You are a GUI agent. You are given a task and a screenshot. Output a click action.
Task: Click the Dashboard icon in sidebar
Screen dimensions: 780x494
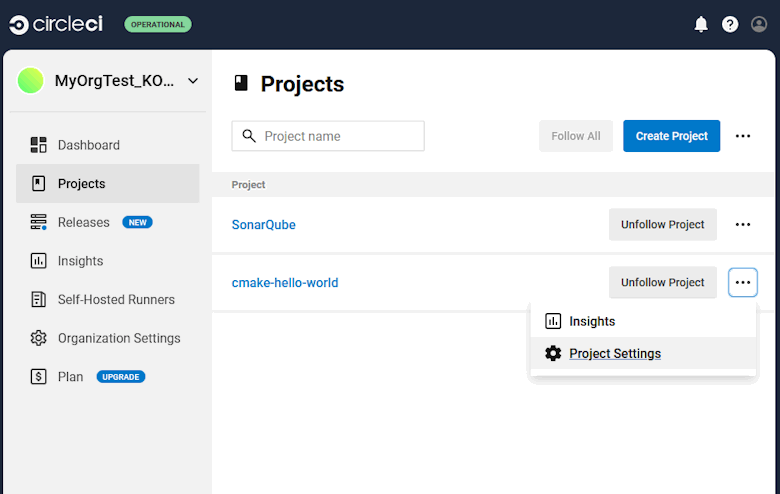pyautogui.click(x=39, y=145)
